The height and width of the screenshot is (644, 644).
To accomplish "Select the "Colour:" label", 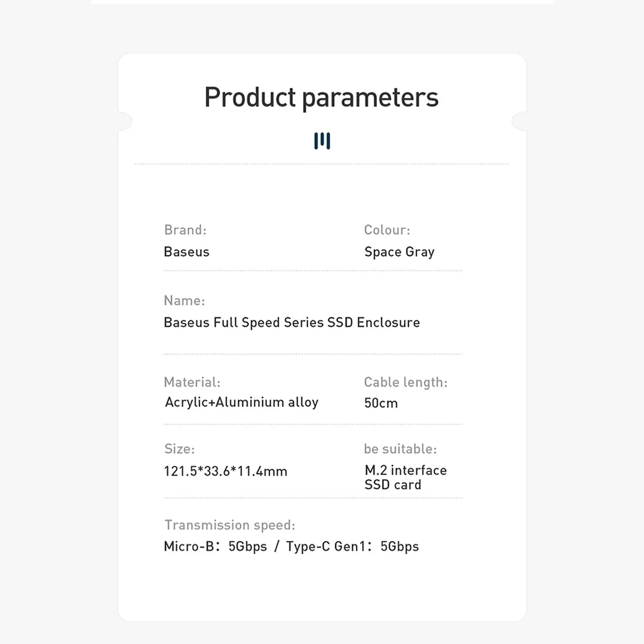I will pos(387,230).
